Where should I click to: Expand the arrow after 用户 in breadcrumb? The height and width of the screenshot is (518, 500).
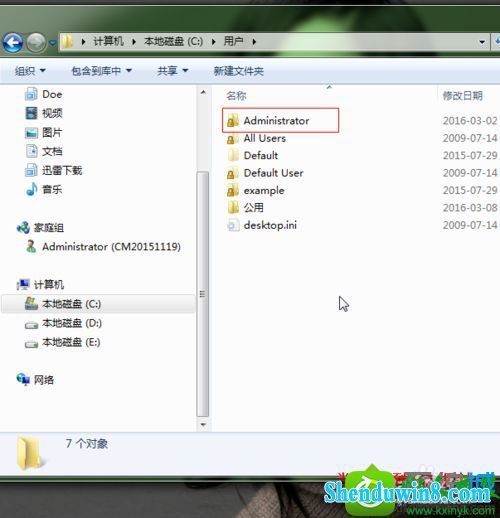254,42
